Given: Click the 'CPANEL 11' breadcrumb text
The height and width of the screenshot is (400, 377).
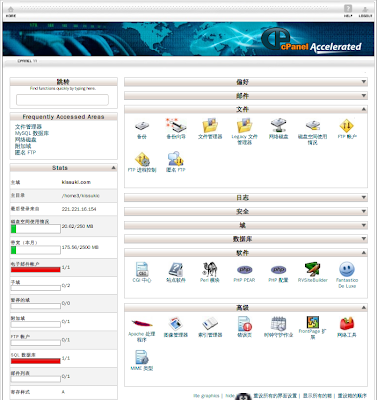Looking at the screenshot, I should (x=27, y=61).
